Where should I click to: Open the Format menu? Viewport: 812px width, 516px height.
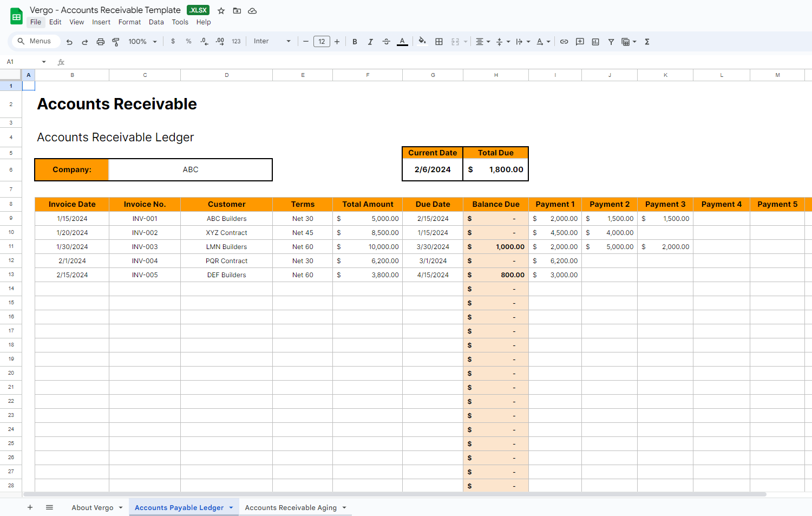[x=129, y=22]
